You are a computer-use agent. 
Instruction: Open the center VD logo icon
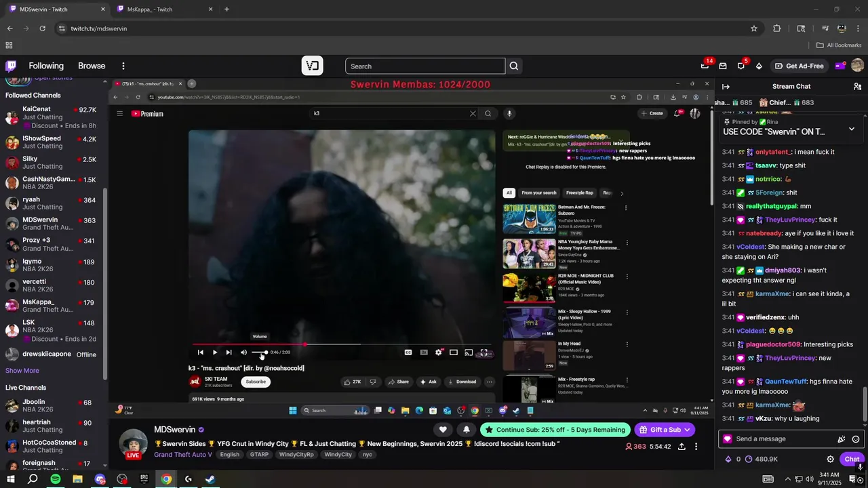312,66
